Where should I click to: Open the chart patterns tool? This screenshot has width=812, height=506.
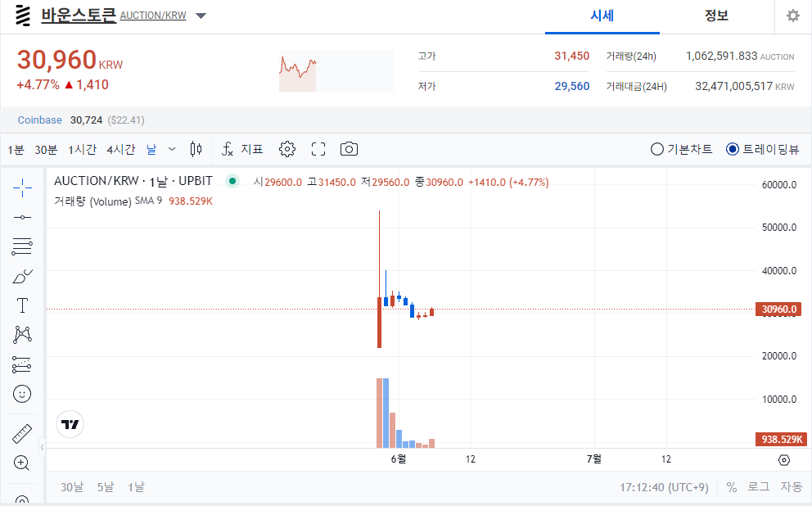[22, 335]
